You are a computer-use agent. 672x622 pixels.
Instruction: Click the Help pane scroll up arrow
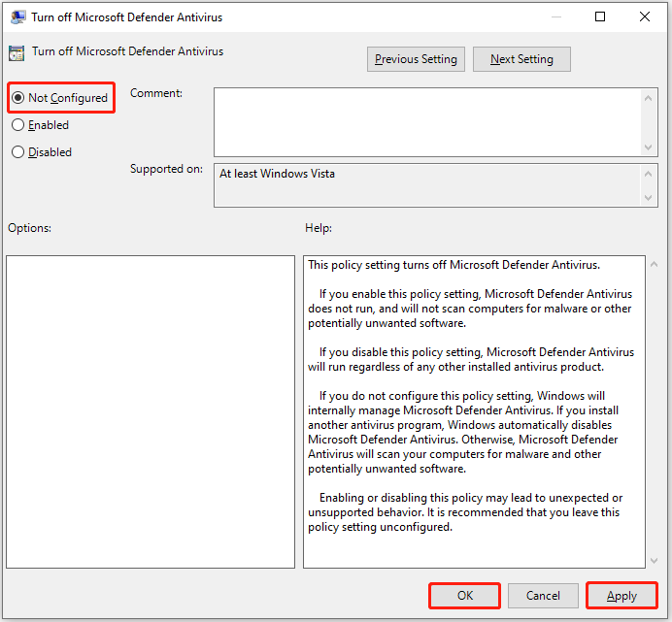click(x=654, y=264)
